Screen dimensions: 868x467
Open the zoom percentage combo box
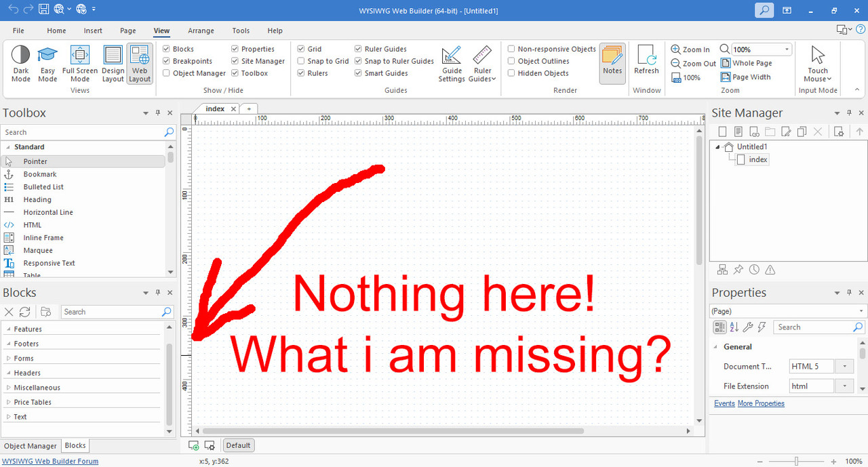point(761,49)
